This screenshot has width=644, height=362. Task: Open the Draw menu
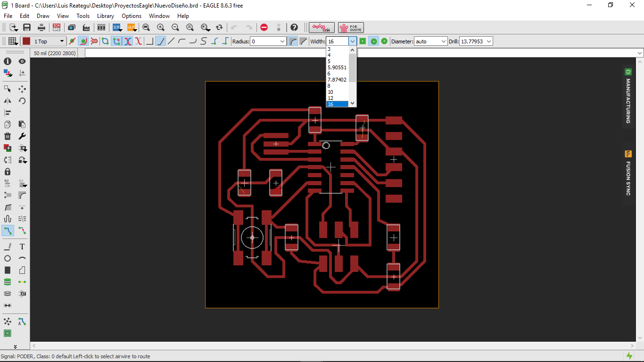[x=43, y=16]
